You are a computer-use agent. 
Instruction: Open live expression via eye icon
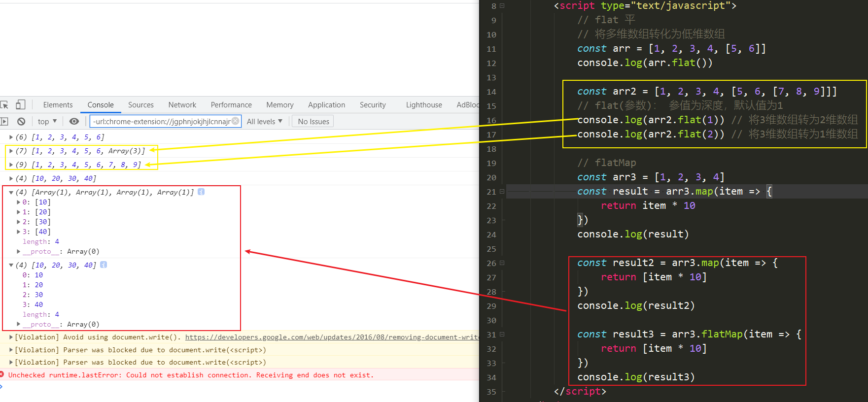[x=74, y=121]
